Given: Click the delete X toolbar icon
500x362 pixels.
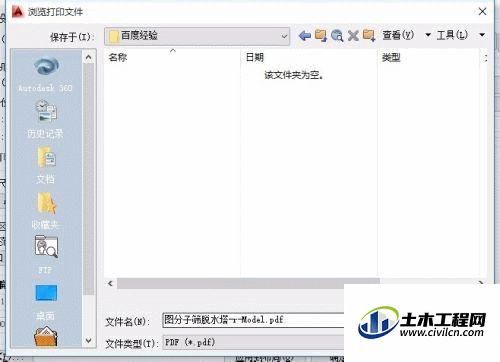Looking at the screenshot, I should 353,35.
